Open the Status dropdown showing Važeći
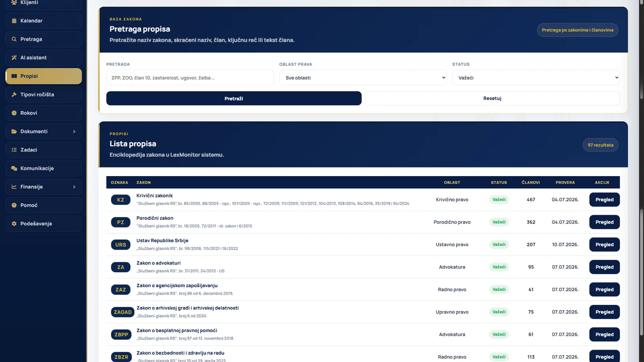 [x=536, y=78]
